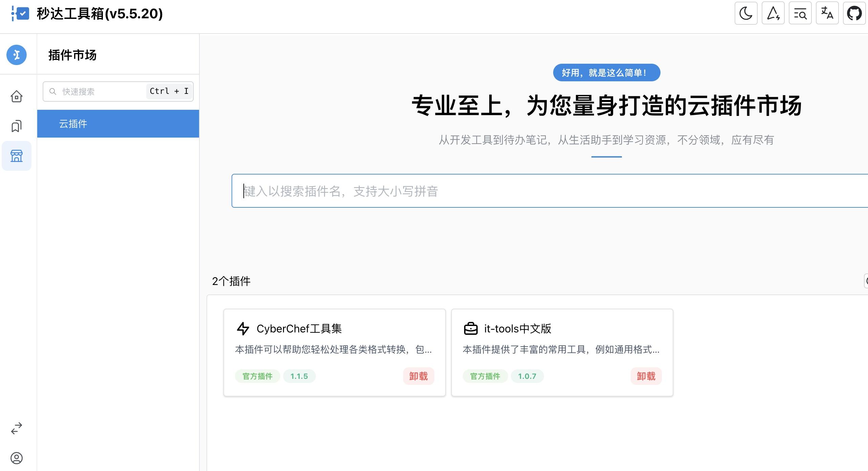Click the theme color icon in header
The image size is (868, 471).
pyautogui.click(x=773, y=14)
